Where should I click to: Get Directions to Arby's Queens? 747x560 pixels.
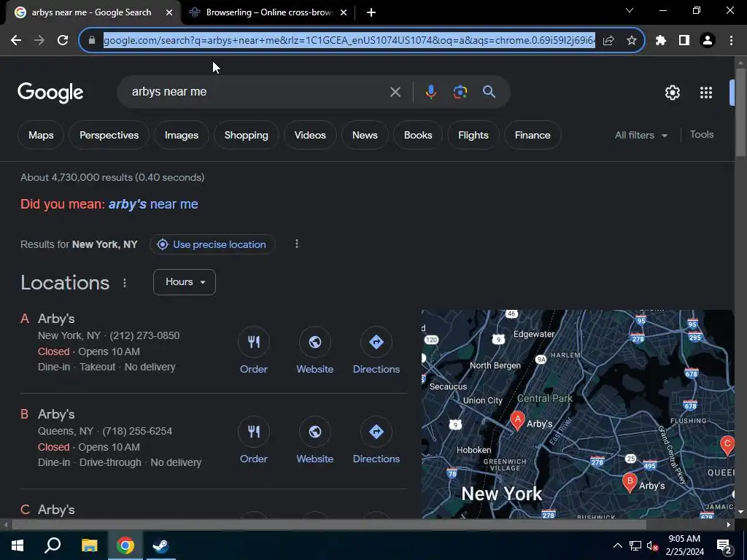(x=376, y=440)
